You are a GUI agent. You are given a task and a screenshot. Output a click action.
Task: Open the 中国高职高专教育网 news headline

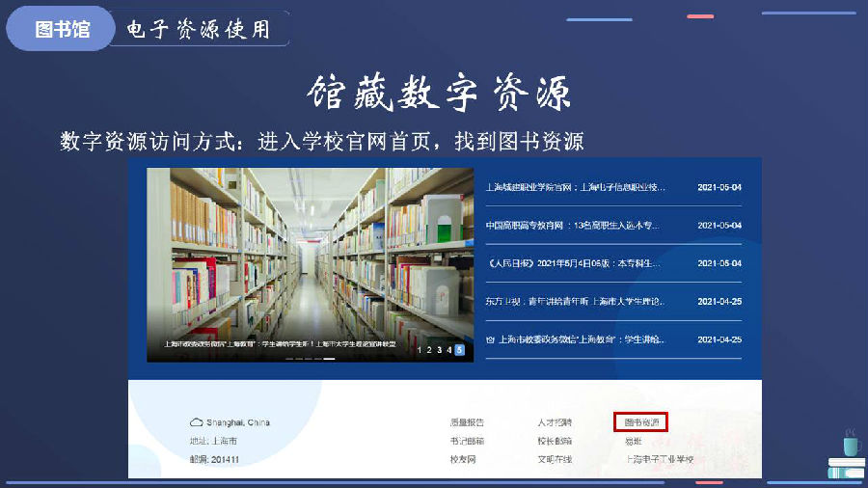574,225
